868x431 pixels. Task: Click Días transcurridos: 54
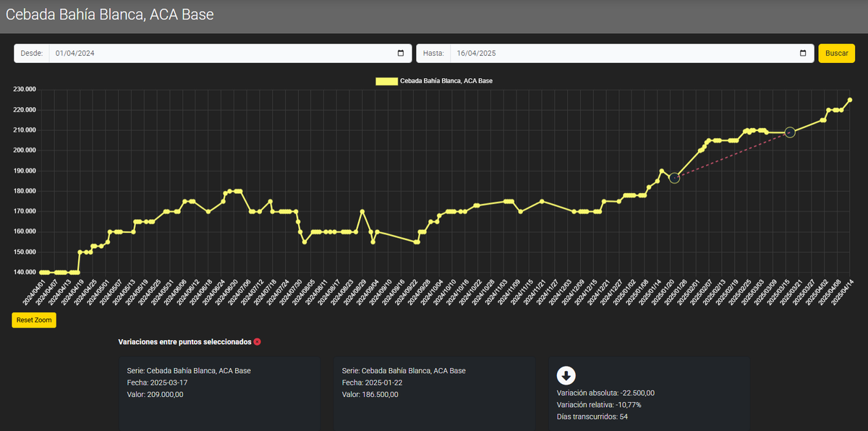point(592,417)
